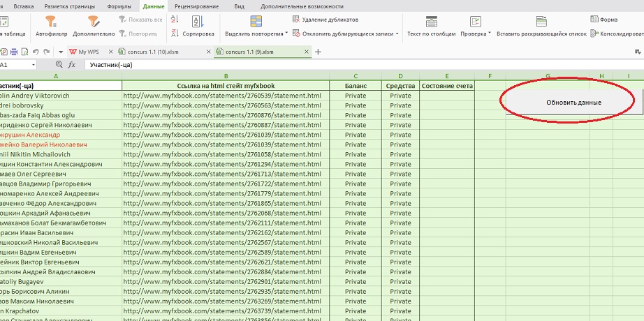Click the statements/2760539 URL cell
Viewport: 644px width, 321px height.
click(226, 96)
